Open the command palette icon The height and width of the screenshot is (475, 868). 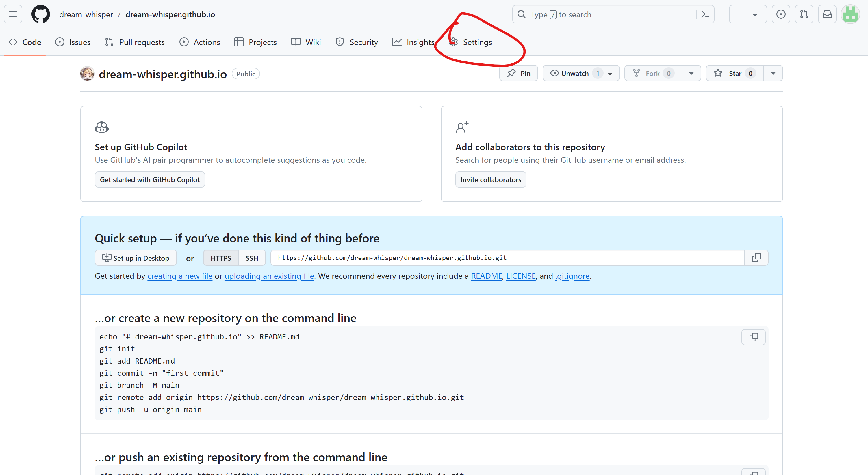[x=705, y=14]
